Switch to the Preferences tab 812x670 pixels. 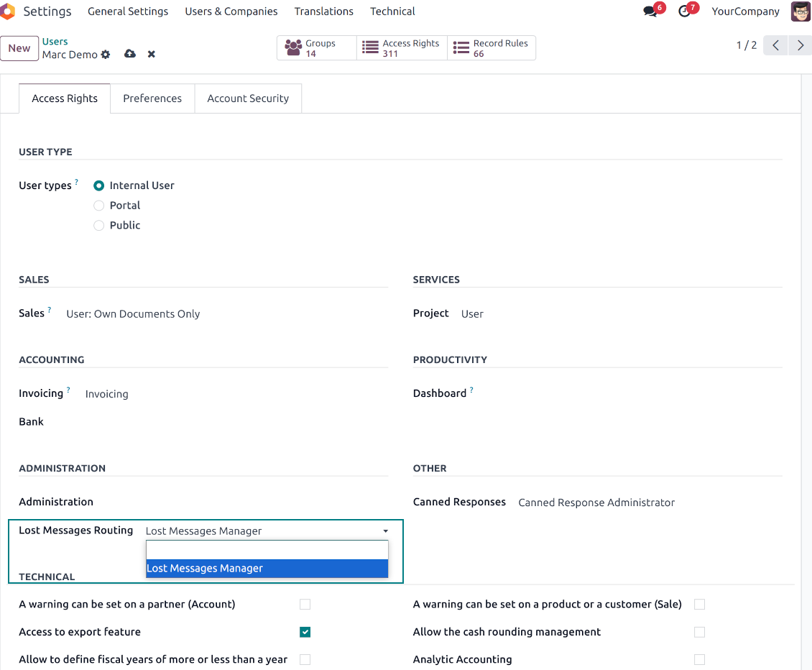tap(152, 98)
